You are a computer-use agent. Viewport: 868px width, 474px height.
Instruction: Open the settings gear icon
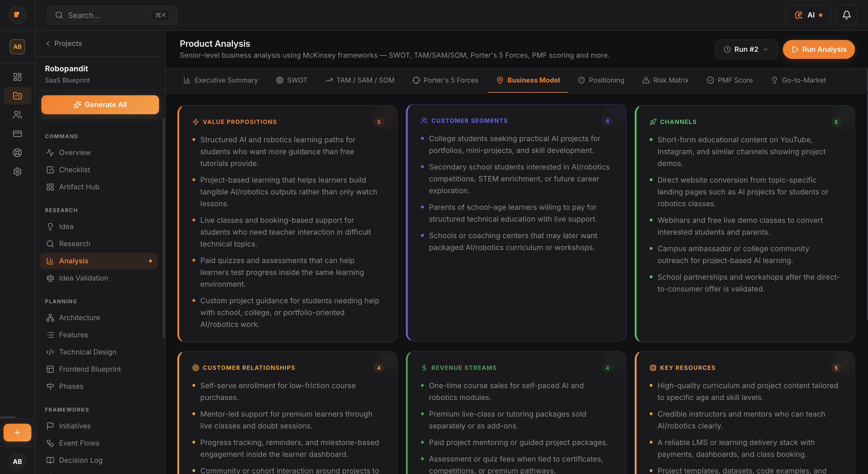(17, 172)
